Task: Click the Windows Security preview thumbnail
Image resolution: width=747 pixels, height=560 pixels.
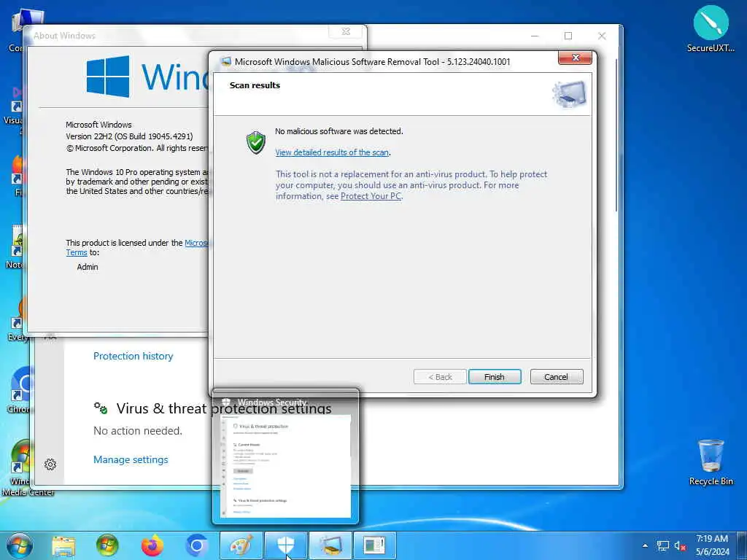Action: click(285, 466)
